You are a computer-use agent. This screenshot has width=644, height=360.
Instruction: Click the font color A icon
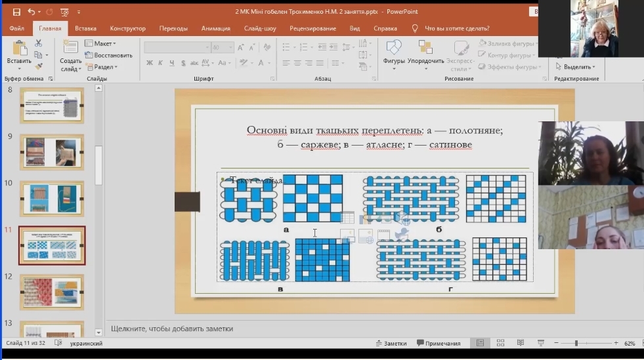point(261,63)
